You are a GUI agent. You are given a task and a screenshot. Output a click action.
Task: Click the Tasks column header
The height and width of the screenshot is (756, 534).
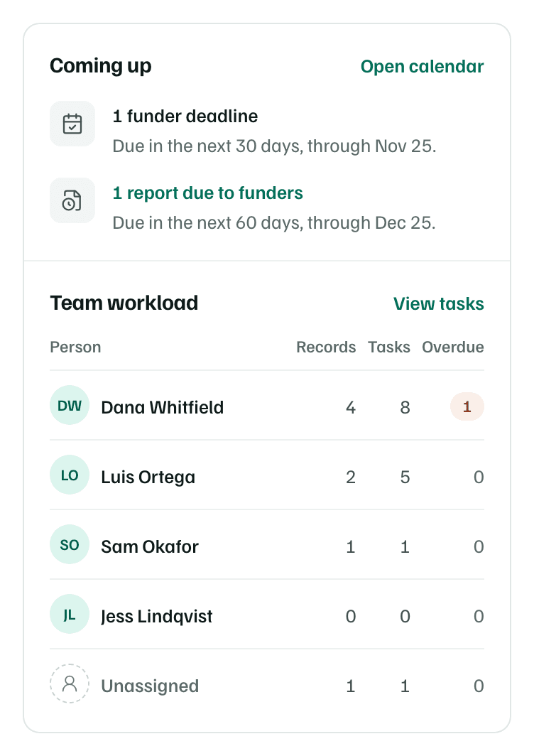389,347
